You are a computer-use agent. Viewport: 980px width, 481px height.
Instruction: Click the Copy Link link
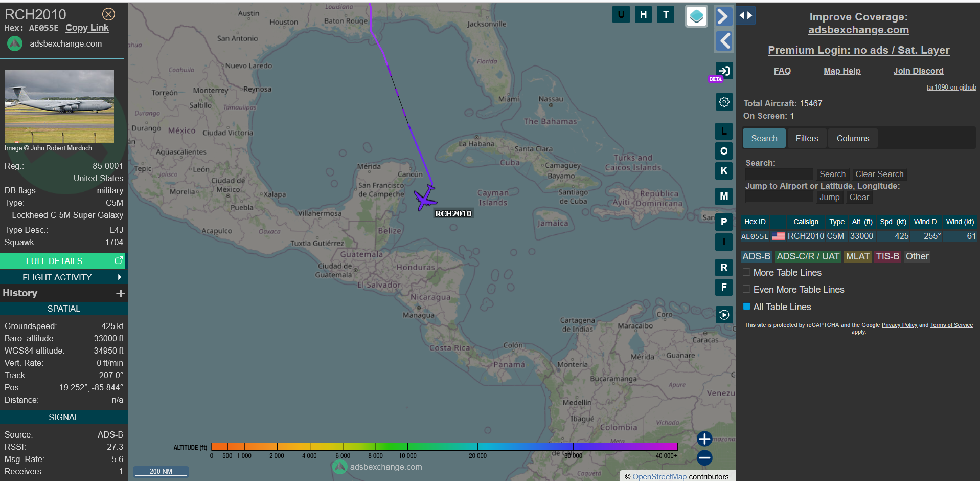click(x=87, y=28)
